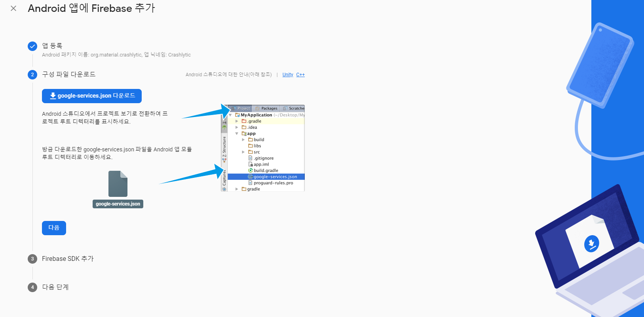The height and width of the screenshot is (317, 644).
Task: Click the step 2 number circle
Action: coord(32,75)
